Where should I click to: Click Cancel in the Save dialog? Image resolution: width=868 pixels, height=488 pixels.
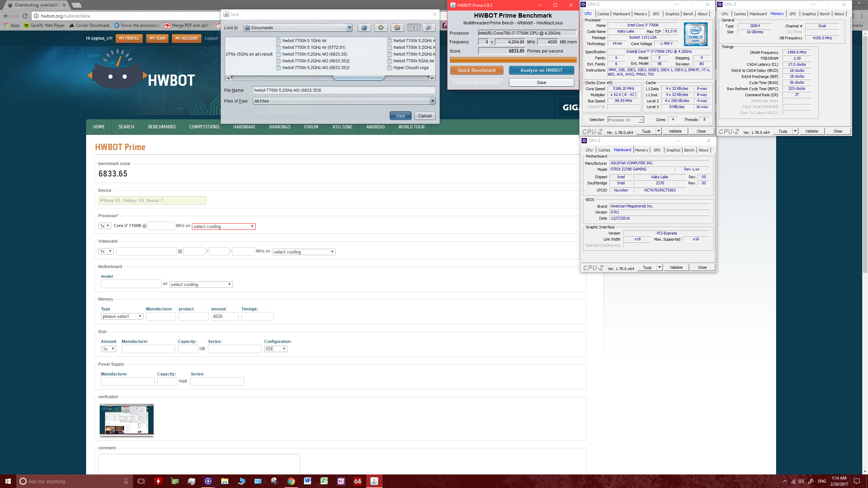[x=425, y=116]
